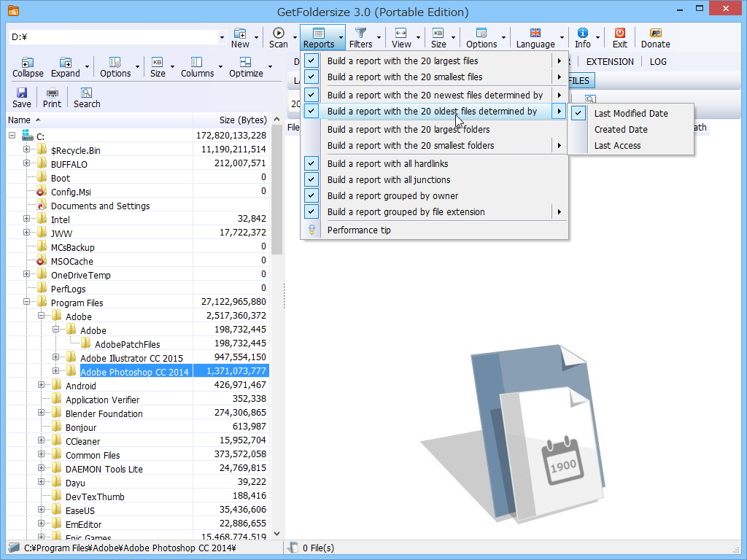This screenshot has height=560, width=747.
Task: Open the tree panel Options icon
Action: (115, 63)
